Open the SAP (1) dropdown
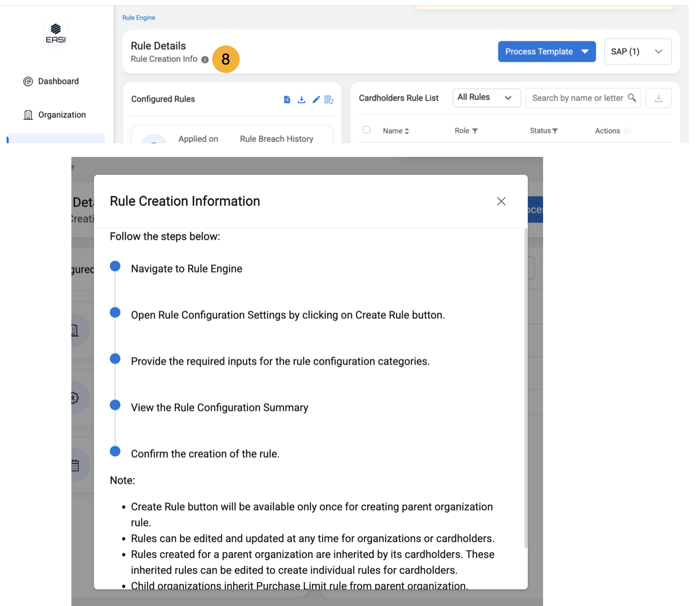Viewport: 700px width, 606px height. [637, 52]
